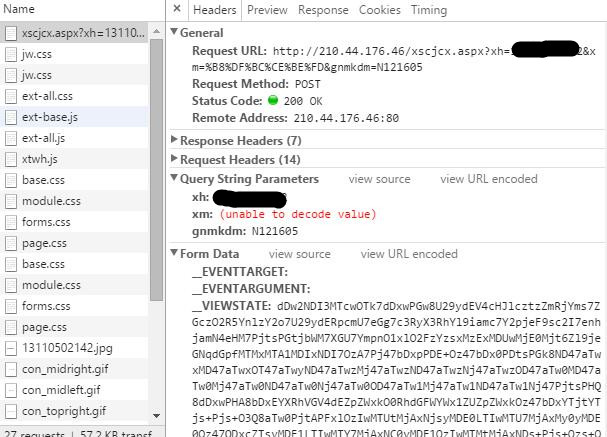Click view URL encoded beside Form Data
The height and width of the screenshot is (437, 607).
409,254
